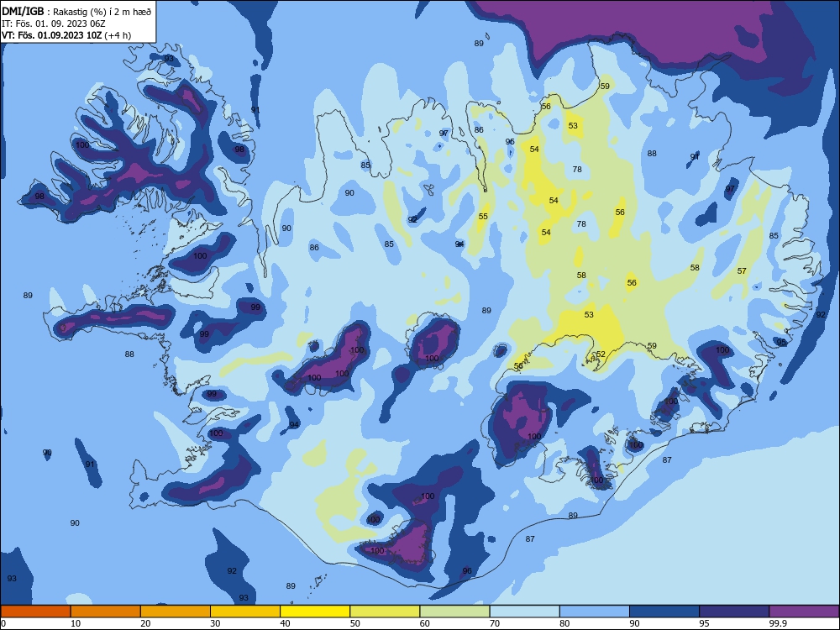Pick the pale yellow 50–60 legend swatch
The width and height of the screenshot is (840, 630).
pos(385,612)
